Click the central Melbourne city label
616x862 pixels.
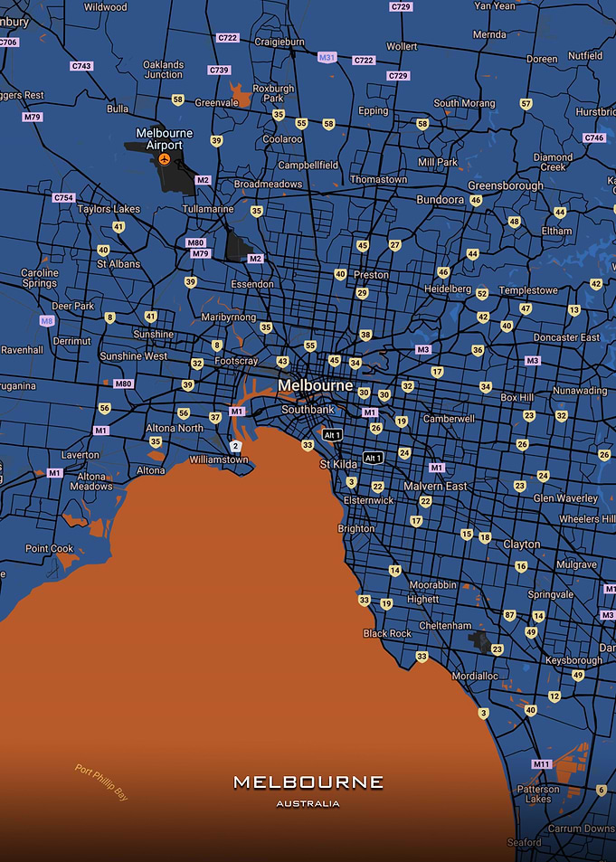(x=315, y=385)
